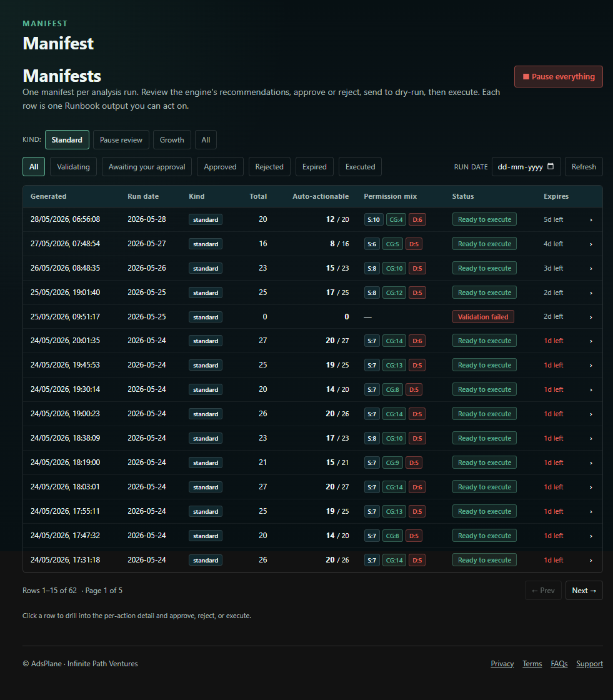Image resolution: width=613 pixels, height=700 pixels.
Task: Click the 4d left expiry text
Action: point(553,244)
